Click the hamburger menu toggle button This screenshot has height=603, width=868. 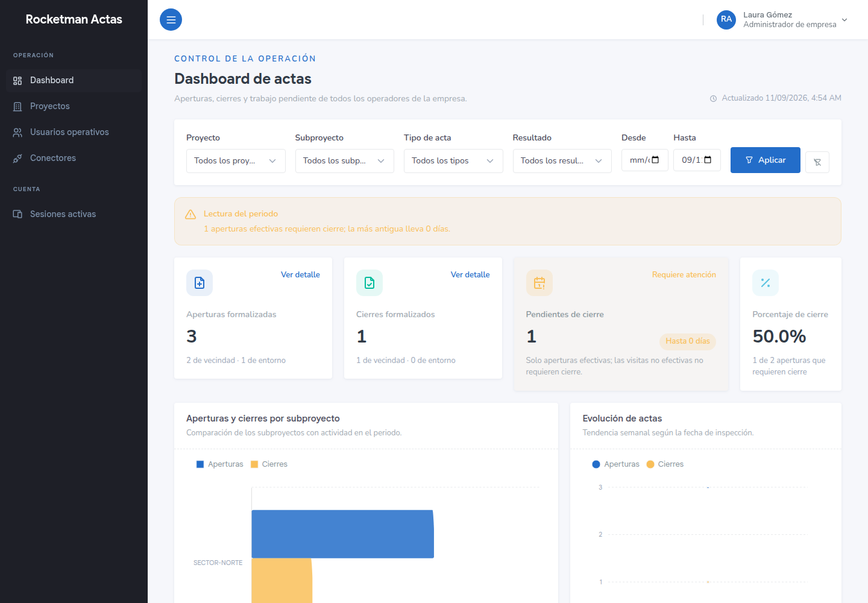[171, 19]
